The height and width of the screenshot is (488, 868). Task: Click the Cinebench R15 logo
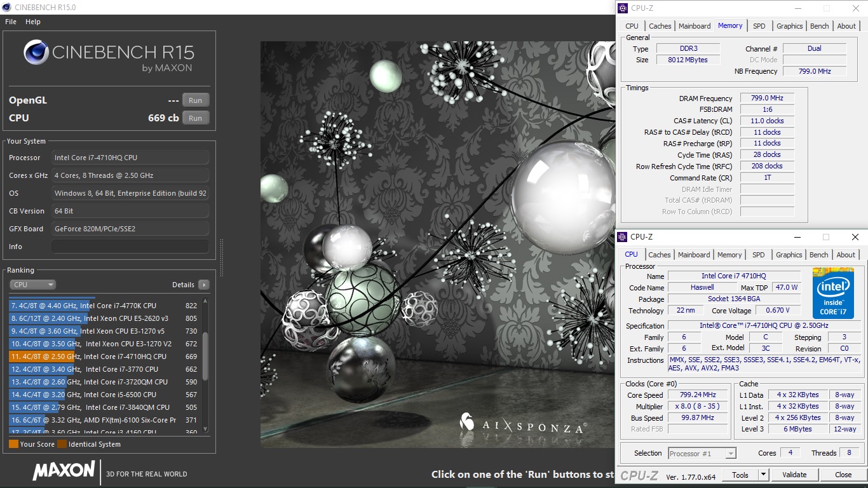109,55
